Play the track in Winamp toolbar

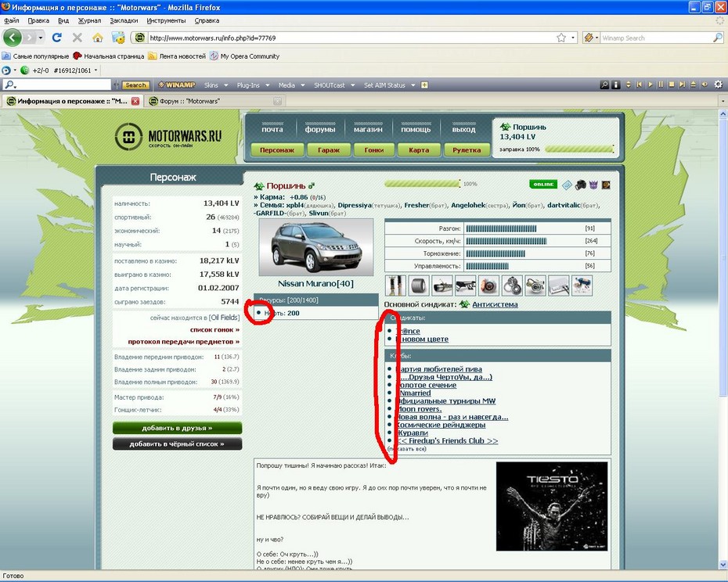coord(650,84)
